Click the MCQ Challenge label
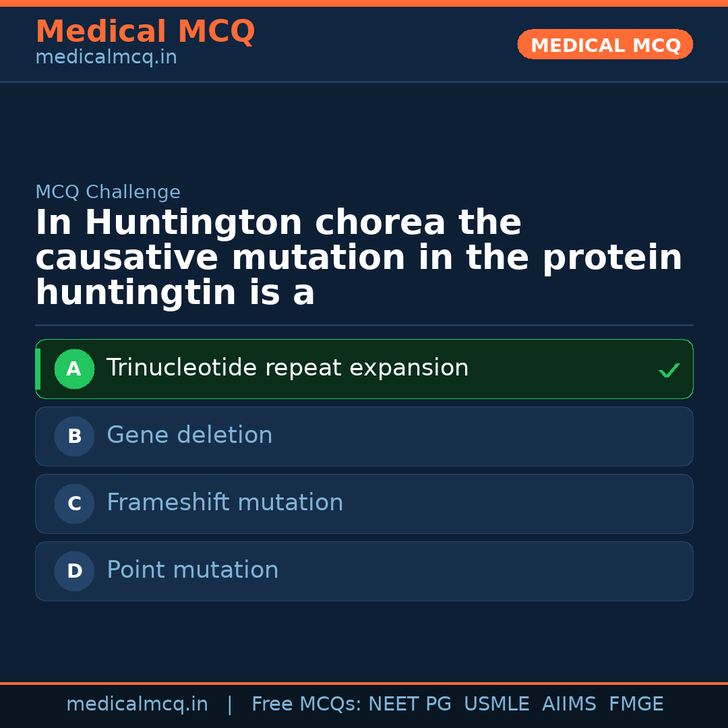Viewport: 728px width, 728px height. point(108,192)
